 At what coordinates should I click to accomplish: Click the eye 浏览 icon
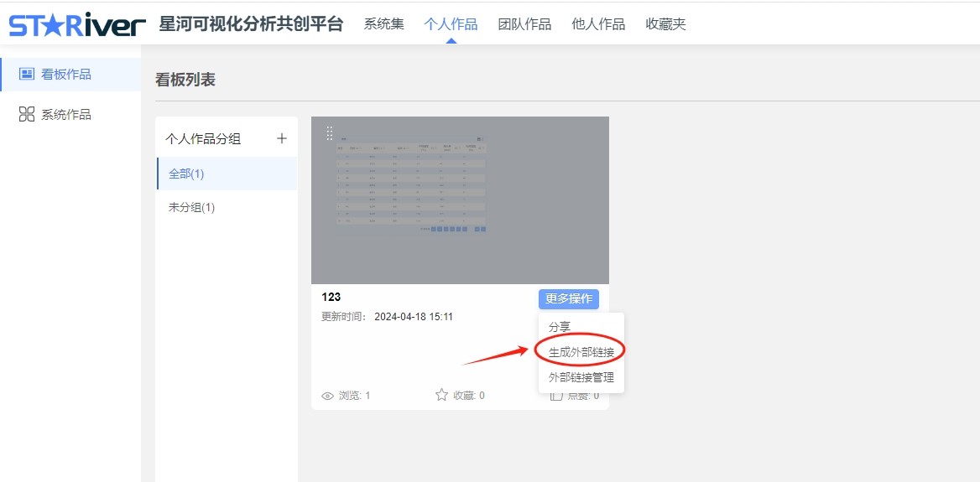point(327,396)
